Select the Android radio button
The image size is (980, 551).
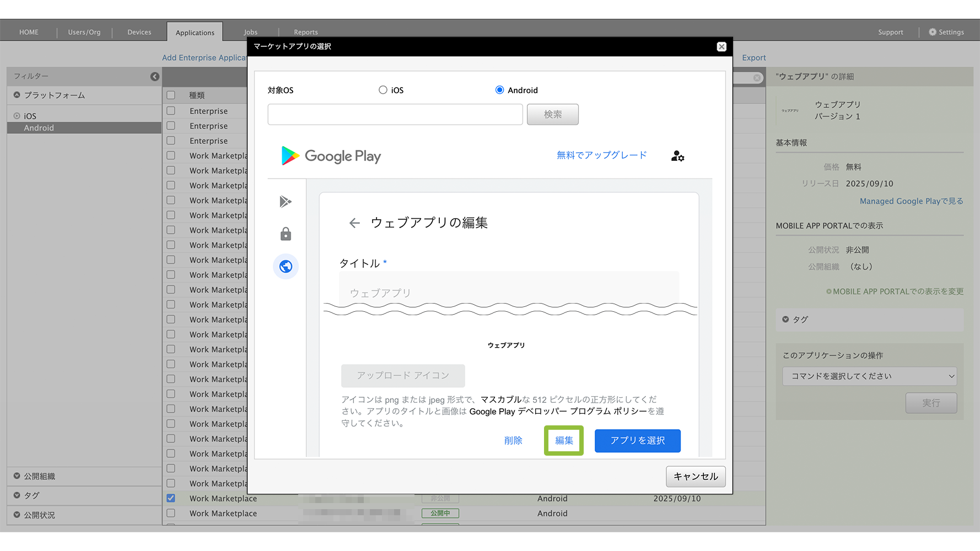pos(499,90)
